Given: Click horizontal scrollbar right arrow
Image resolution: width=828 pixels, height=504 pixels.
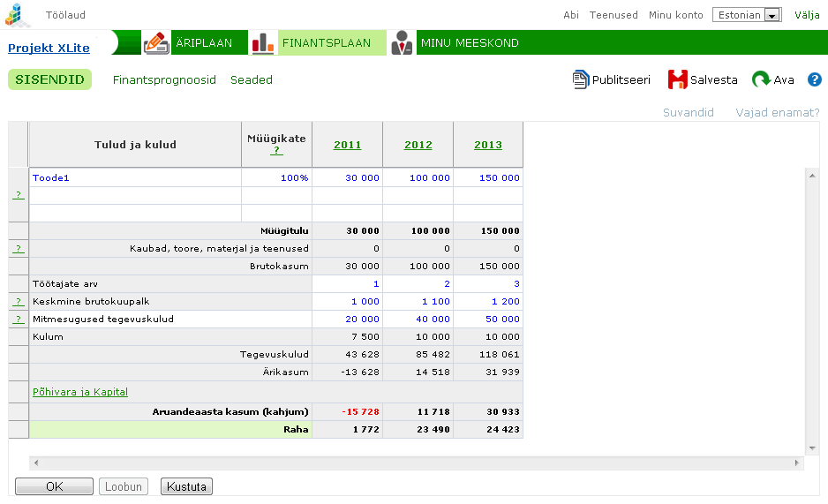Looking at the screenshot, I should [x=797, y=463].
